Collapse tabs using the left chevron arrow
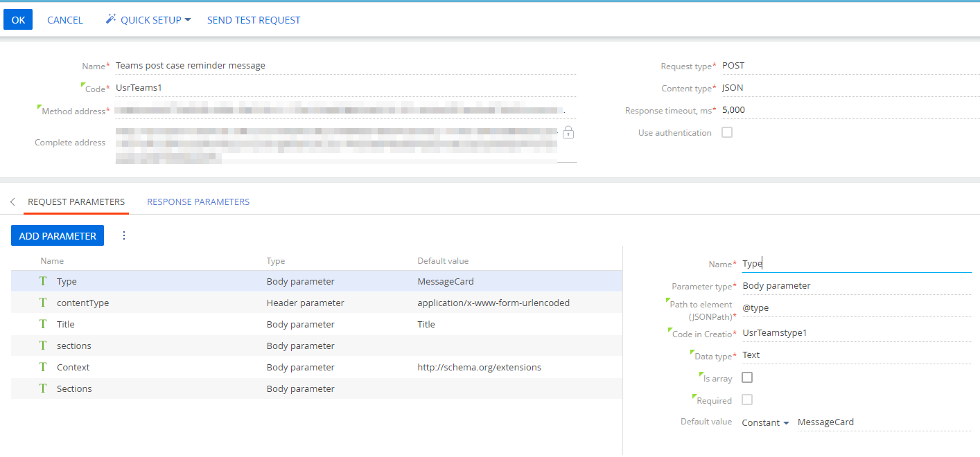Screen dimensions: 980x457 [12, 202]
